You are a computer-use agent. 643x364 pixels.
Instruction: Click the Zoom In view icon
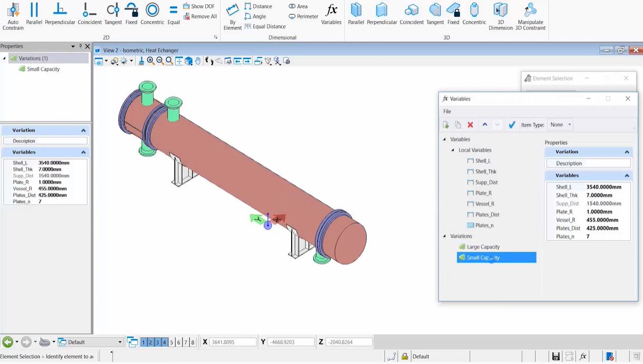pyautogui.click(x=151, y=61)
